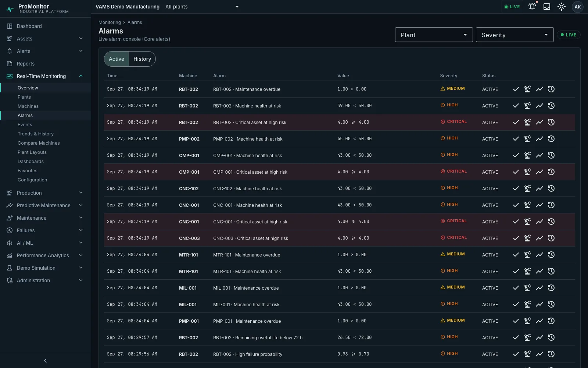588x368 pixels.
Task: Click the PMP-001 machine link
Action: click(x=189, y=321)
